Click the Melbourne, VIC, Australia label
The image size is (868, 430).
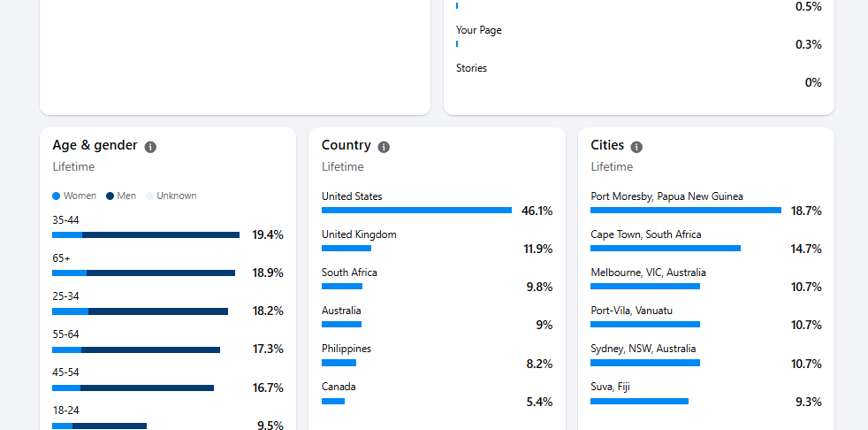[x=648, y=273]
